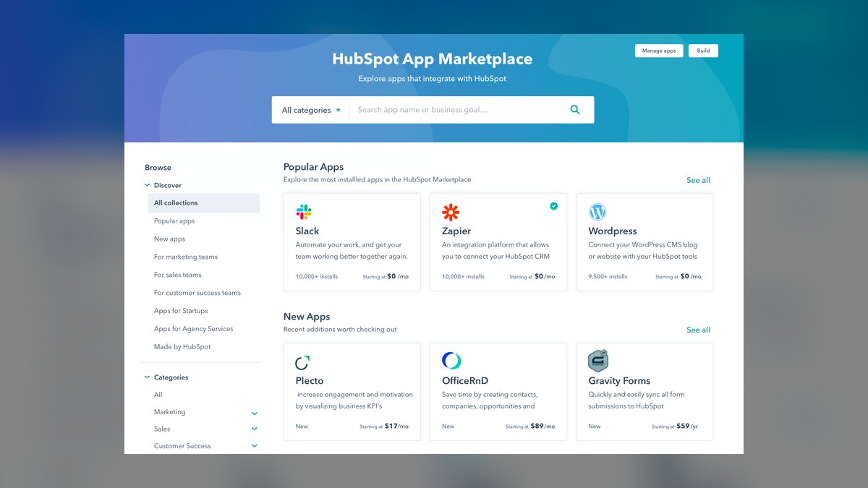This screenshot has height=488, width=868.
Task: Open the OfficeRnD app title
Action: 465,381
